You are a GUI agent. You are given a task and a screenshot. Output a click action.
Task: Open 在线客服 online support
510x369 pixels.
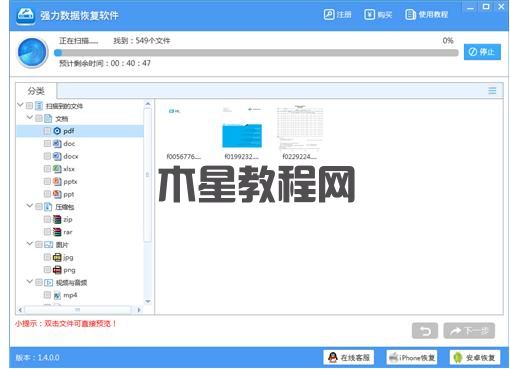349,358
